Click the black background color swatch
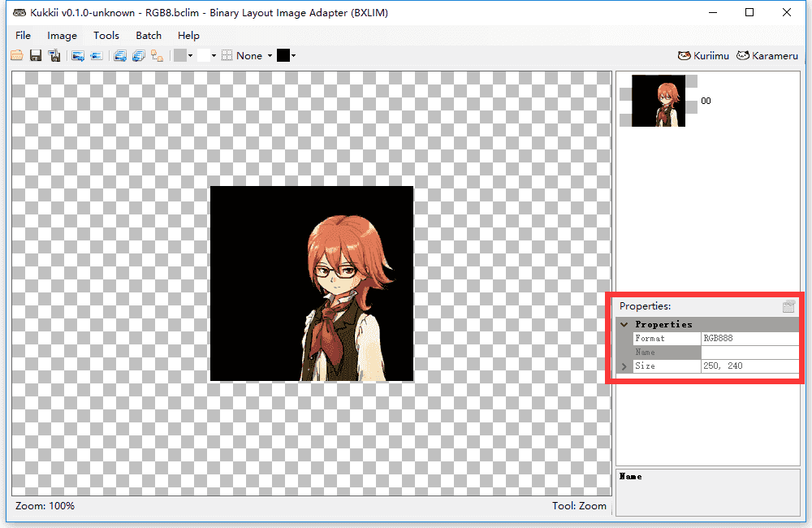This screenshot has height=528, width=812. coord(283,55)
